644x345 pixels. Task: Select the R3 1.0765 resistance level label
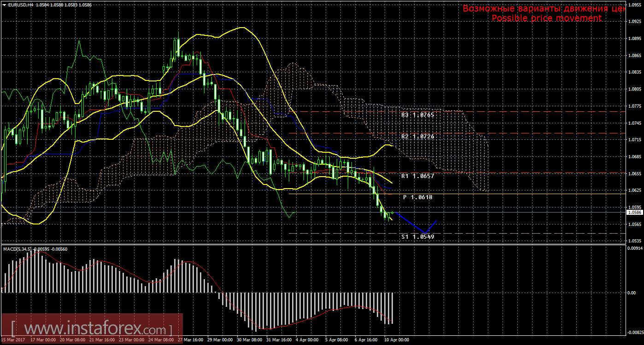coord(417,115)
